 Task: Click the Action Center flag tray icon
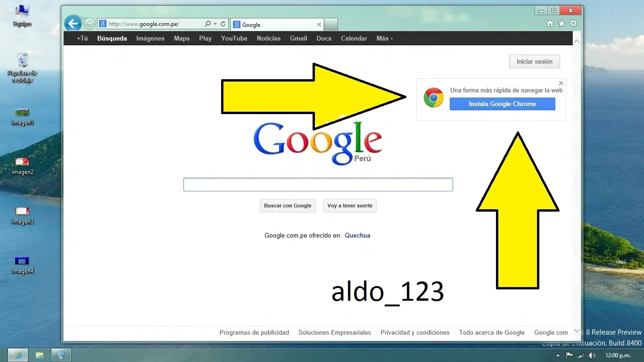coord(569,355)
